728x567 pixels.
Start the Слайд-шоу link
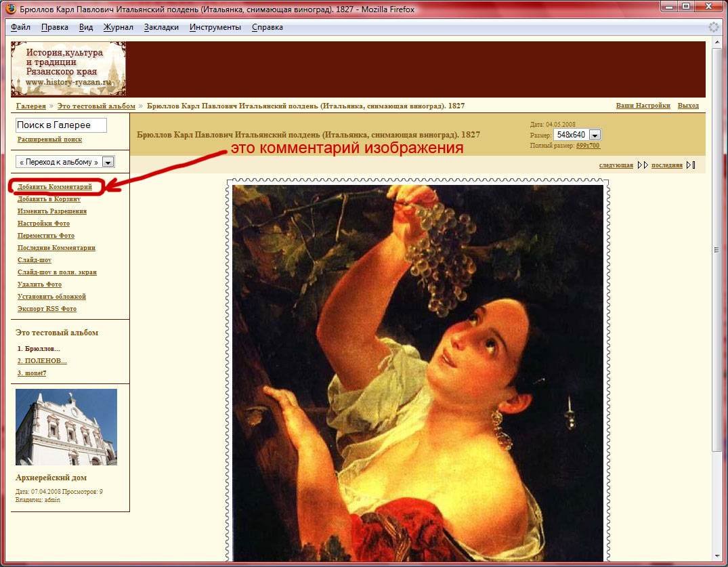click(35, 260)
